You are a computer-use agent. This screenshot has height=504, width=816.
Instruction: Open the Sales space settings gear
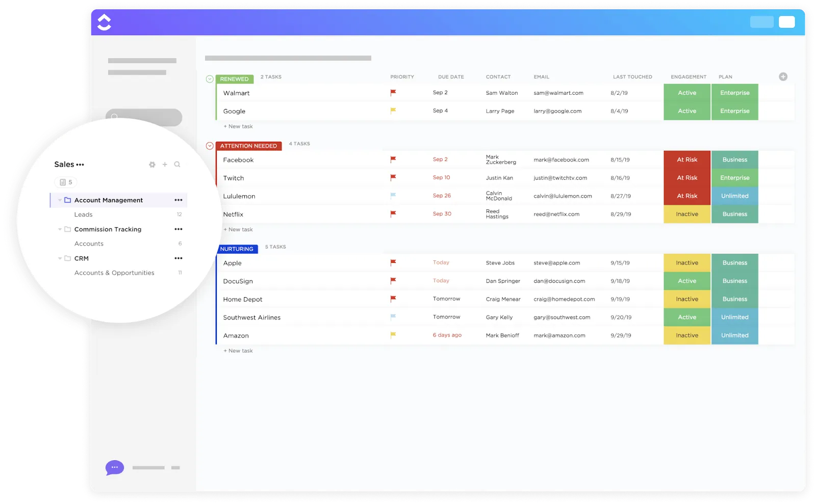pos(152,165)
